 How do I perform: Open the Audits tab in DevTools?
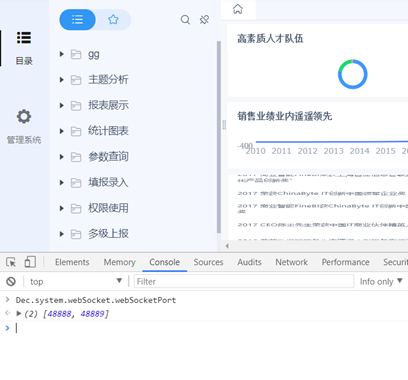click(249, 262)
